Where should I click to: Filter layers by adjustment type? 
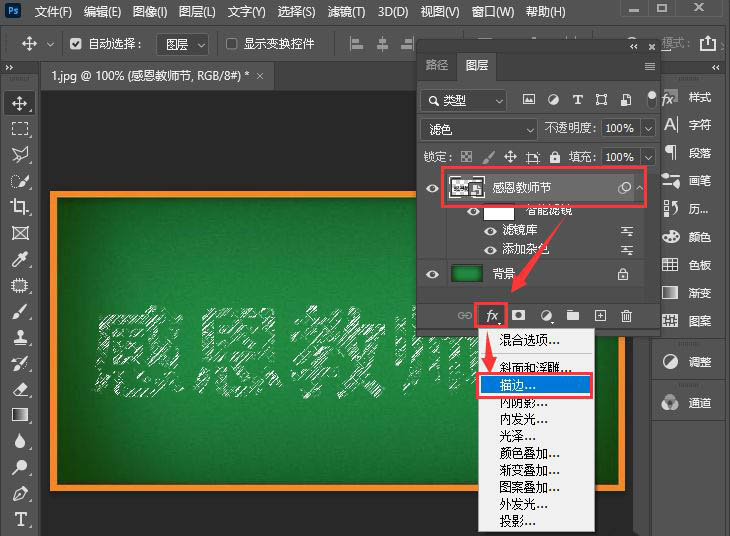pos(553,99)
